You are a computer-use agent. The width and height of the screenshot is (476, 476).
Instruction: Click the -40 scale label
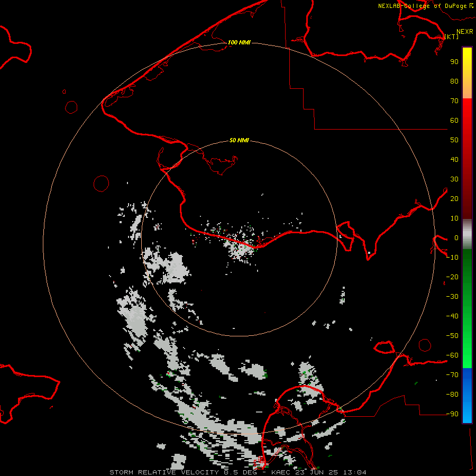(x=452, y=316)
